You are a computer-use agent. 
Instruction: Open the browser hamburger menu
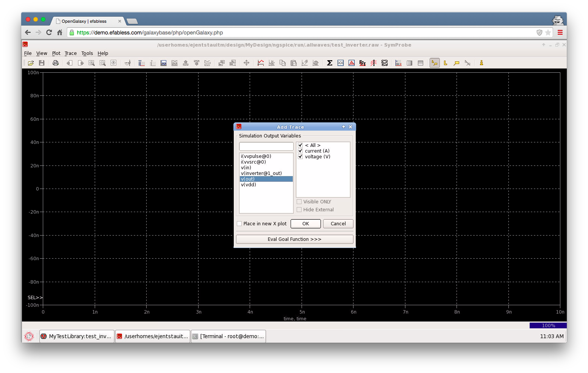point(560,33)
